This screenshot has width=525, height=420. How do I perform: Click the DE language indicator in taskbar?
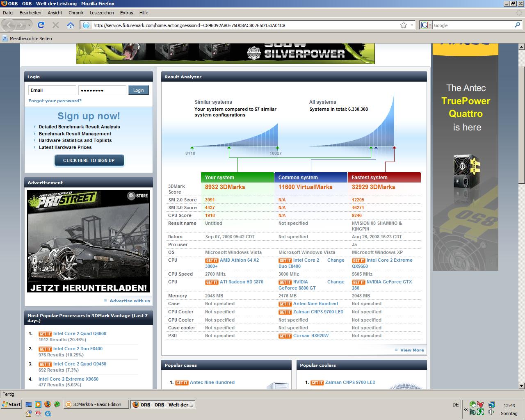click(455, 404)
